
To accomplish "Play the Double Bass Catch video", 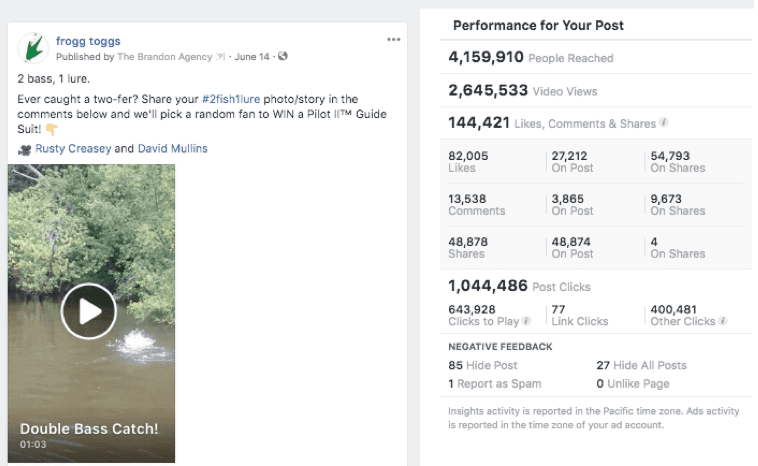I will tap(88, 311).
